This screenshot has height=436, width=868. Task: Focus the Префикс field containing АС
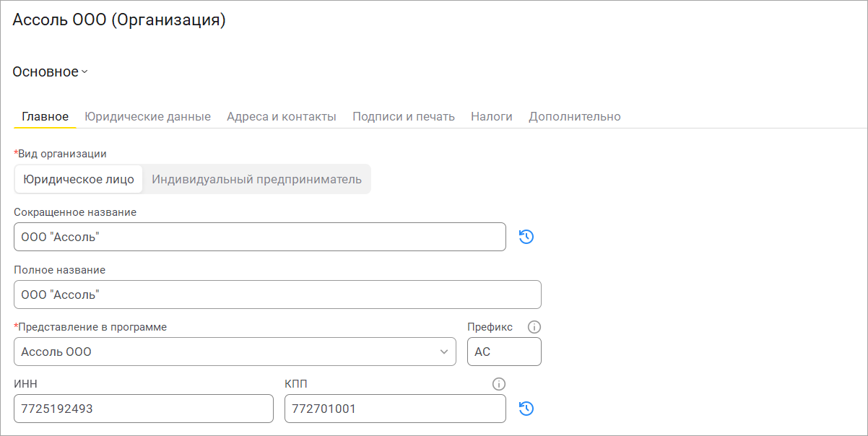pyautogui.click(x=504, y=352)
